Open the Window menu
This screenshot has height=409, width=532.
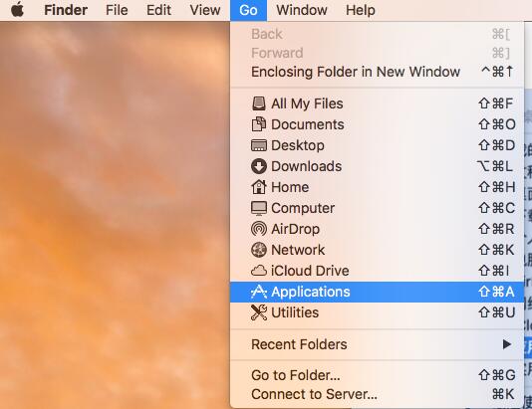pyautogui.click(x=302, y=10)
